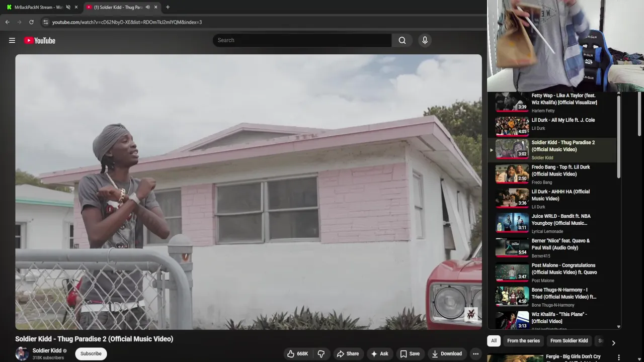Click Lyrical Lemonade channel name in playlist
This screenshot has width=644, height=362.
point(547,232)
